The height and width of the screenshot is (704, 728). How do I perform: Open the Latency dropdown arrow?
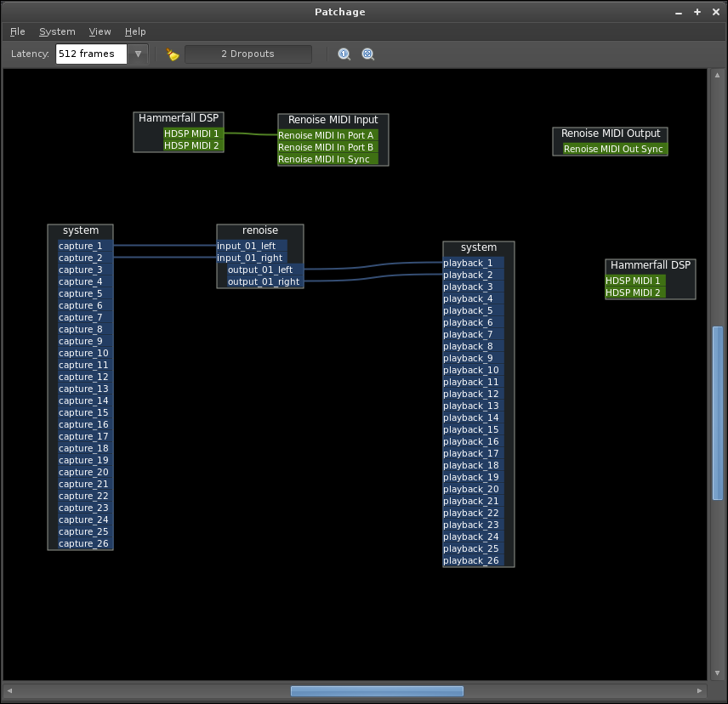[x=138, y=54]
